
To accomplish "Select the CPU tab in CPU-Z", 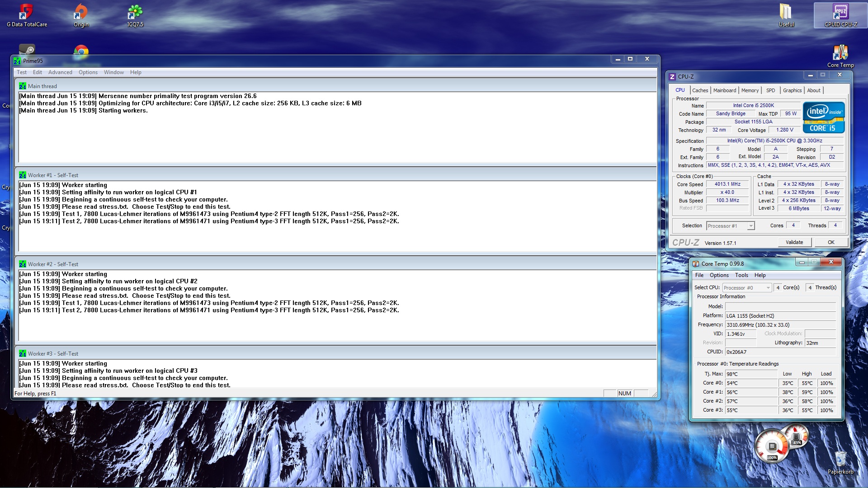I will coord(680,90).
